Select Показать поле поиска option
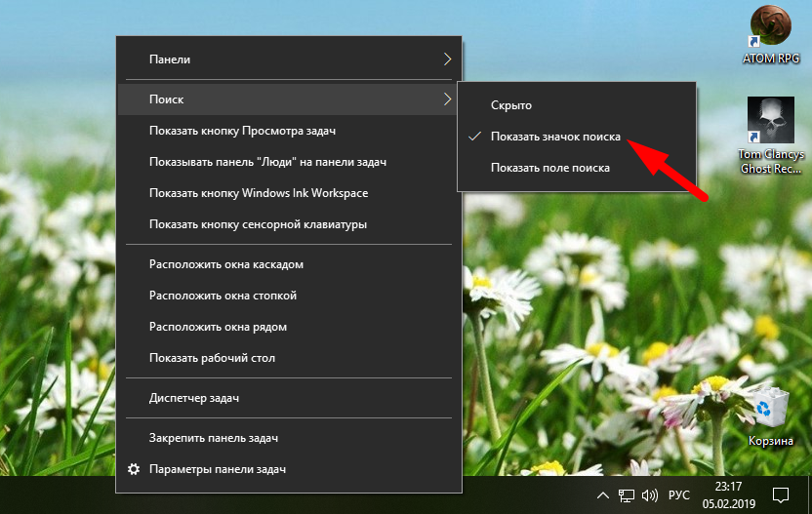This screenshot has height=514, width=812. (550, 168)
